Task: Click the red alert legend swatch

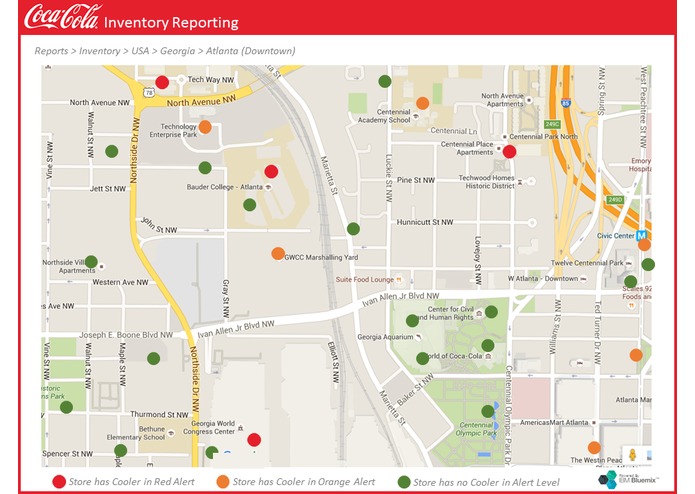Action: (x=59, y=482)
